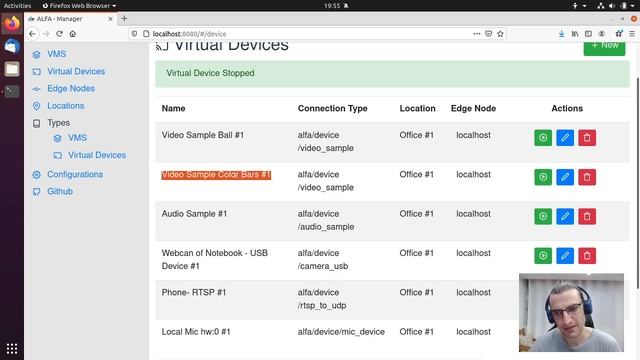Go to Edge Nodes page
This screenshot has height=360, width=640.
pyautogui.click(x=71, y=88)
